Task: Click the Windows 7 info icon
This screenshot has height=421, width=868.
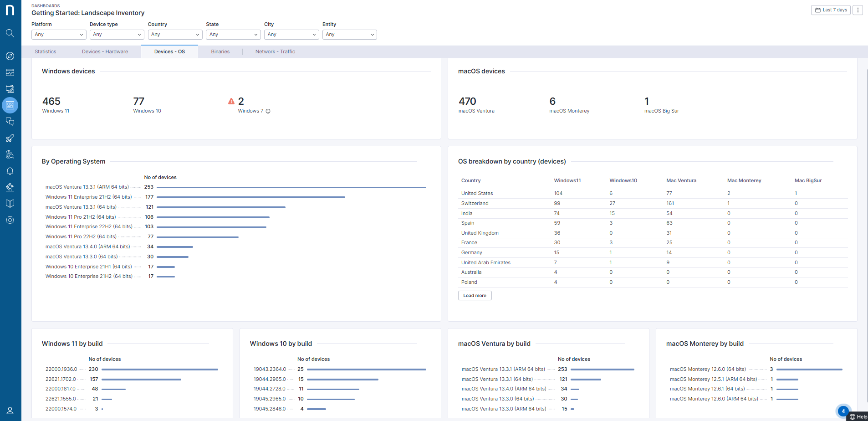Action: point(268,111)
